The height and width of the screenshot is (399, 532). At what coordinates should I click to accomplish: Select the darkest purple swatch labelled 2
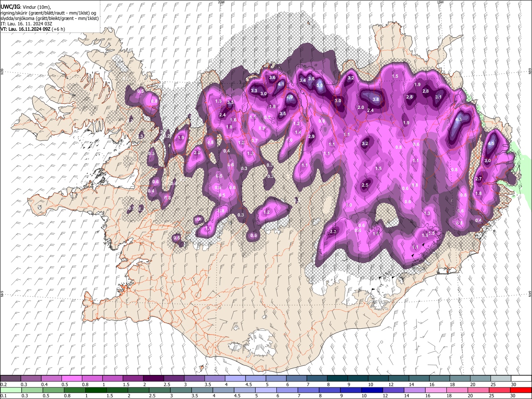pyautogui.click(x=153, y=378)
